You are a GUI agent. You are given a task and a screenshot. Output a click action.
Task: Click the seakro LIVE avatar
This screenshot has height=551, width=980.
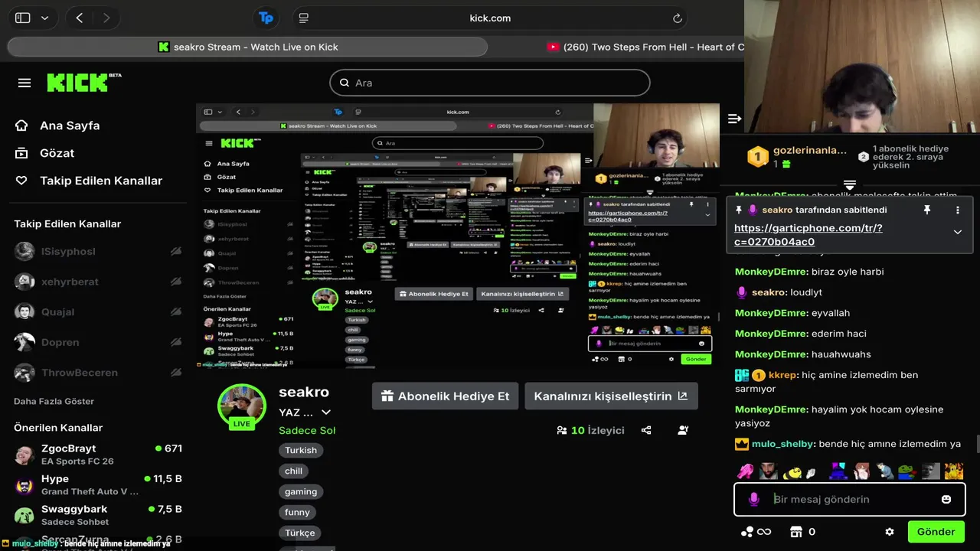(x=242, y=406)
